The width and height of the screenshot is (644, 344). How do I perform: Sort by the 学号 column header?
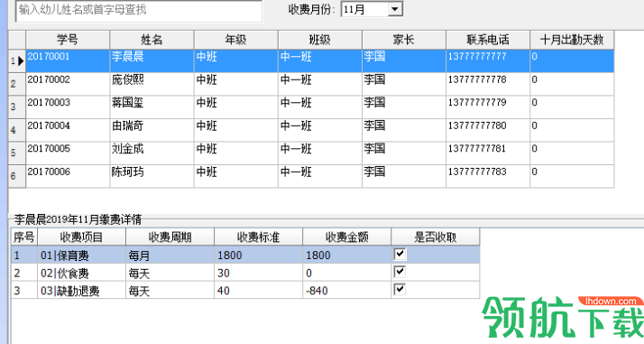[x=68, y=40]
